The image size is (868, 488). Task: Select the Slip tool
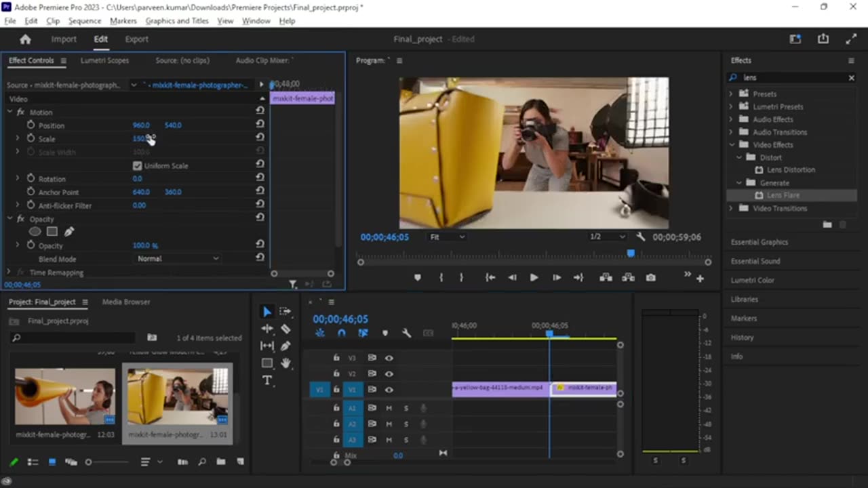point(267,346)
